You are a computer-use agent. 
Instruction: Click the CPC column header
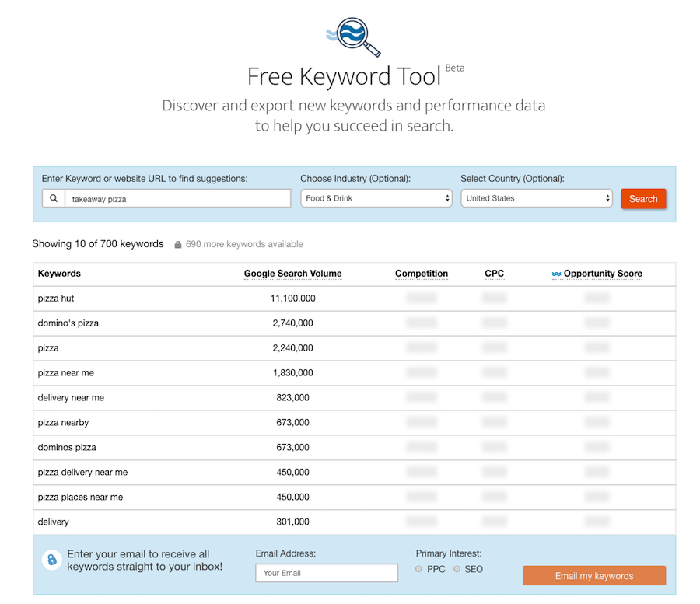tap(494, 274)
